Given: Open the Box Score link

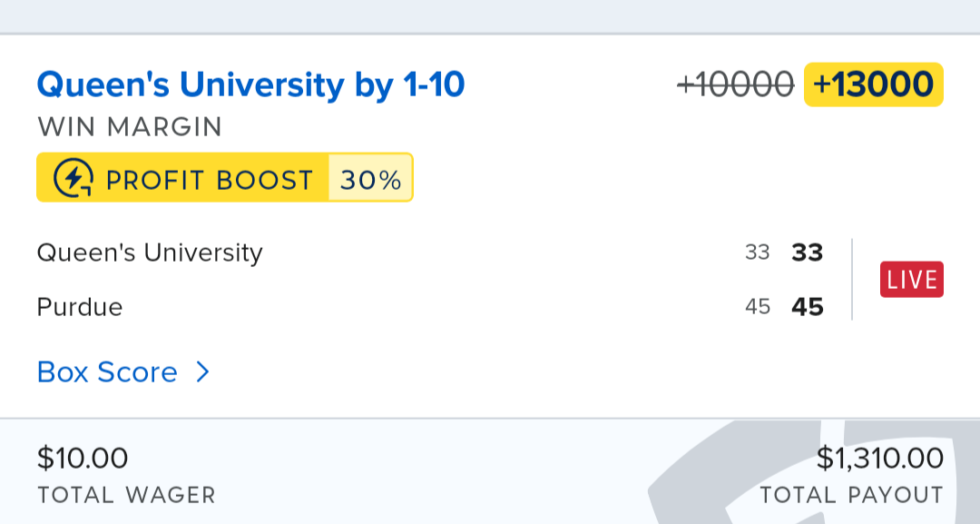Looking at the screenshot, I should tap(107, 372).
